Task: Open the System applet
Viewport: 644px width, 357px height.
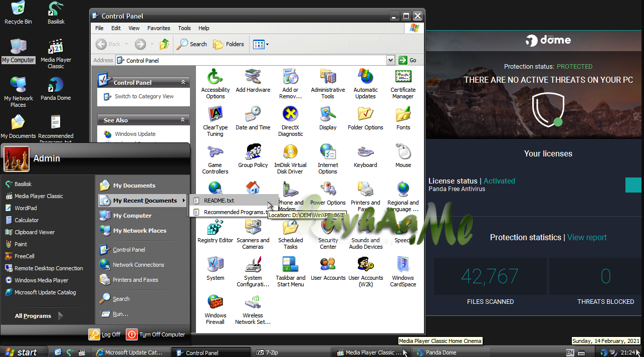Action: (216, 269)
